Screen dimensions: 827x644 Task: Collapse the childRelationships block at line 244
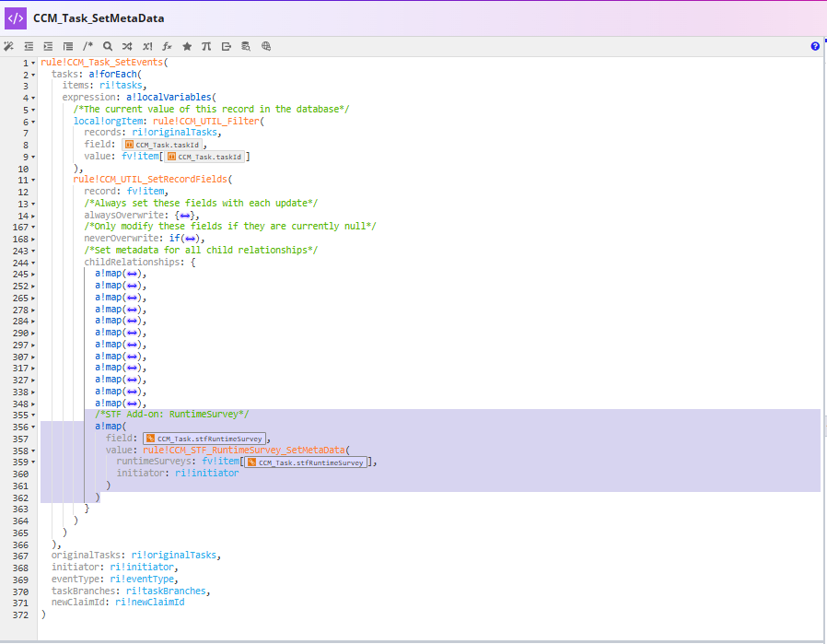33,263
